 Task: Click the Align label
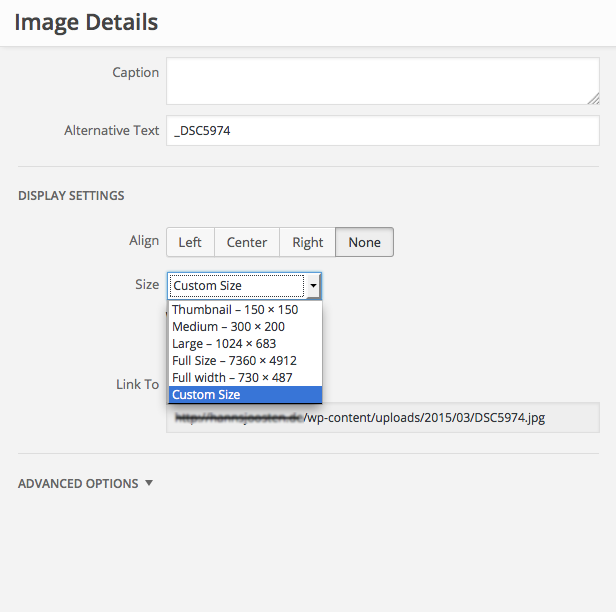tap(144, 240)
